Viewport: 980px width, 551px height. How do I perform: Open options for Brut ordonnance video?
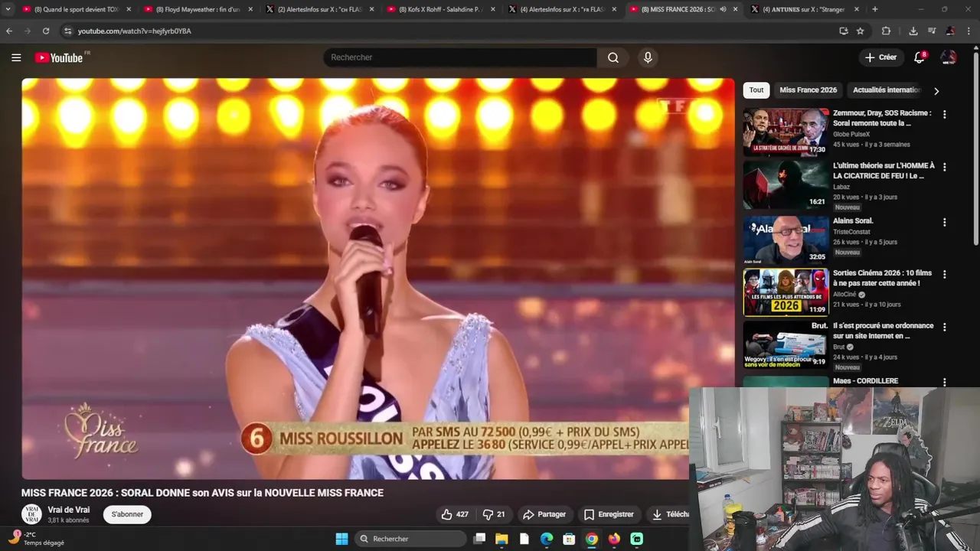944,327
